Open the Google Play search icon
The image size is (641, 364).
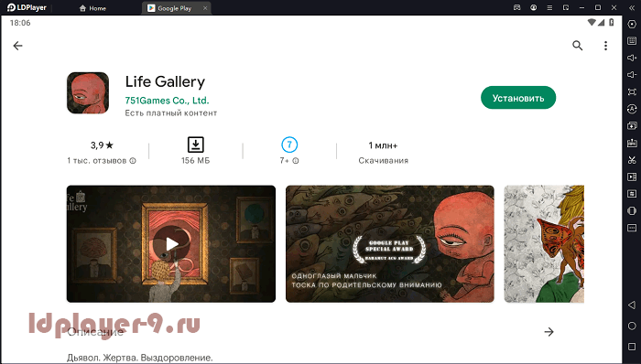(577, 46)
